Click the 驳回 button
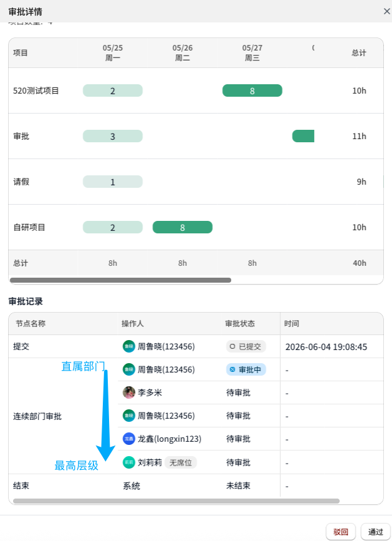Image resolution: width=392 pixels, height=541 pixels. point(341,532)
